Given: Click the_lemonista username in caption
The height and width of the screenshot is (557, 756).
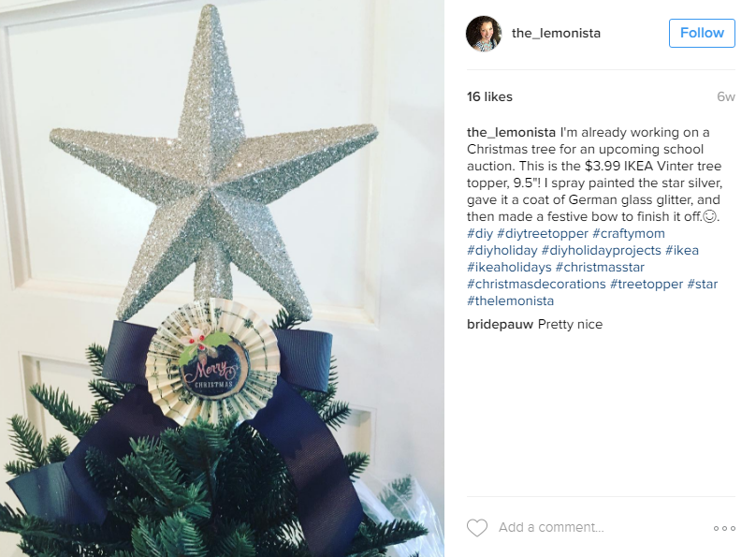Looking at the screenshot, I should coord(511,132).
